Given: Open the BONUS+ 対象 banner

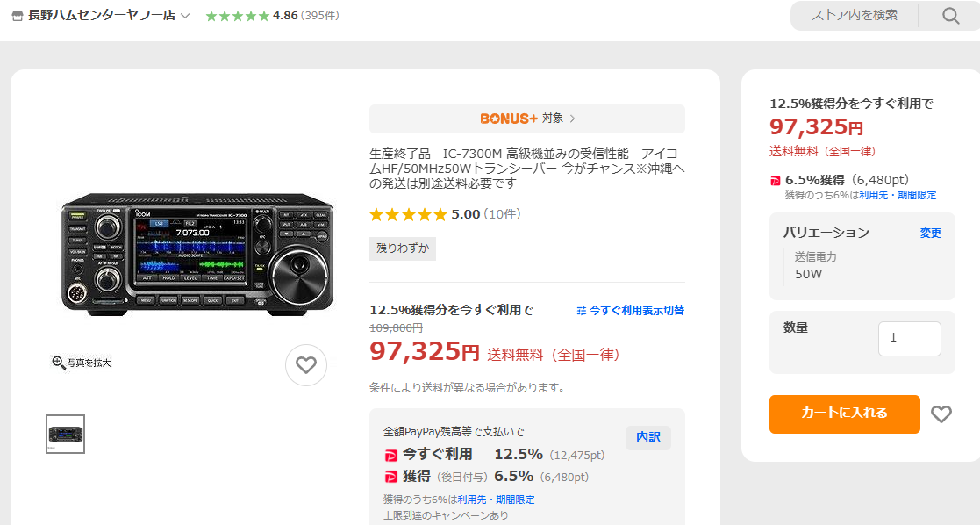Looking at the screenshot, I should click(526, 119).
